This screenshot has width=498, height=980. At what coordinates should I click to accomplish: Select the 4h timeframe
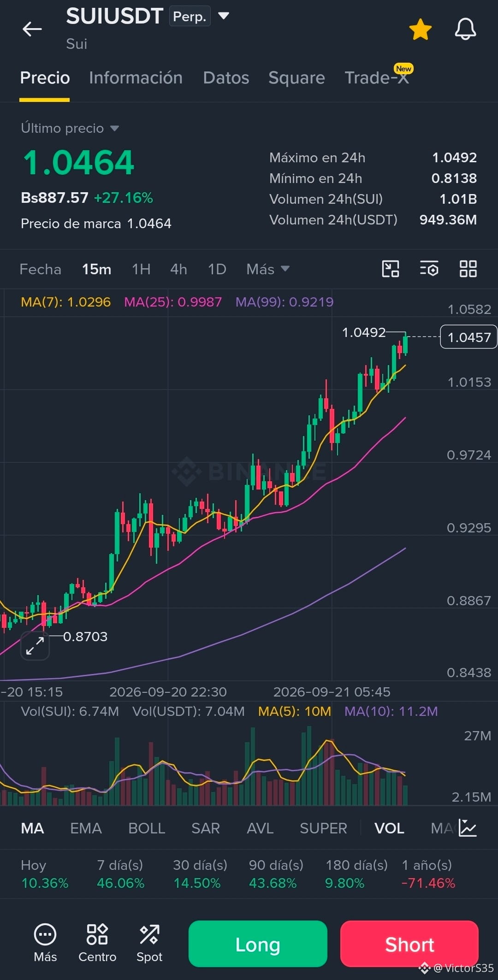point(178,269)
